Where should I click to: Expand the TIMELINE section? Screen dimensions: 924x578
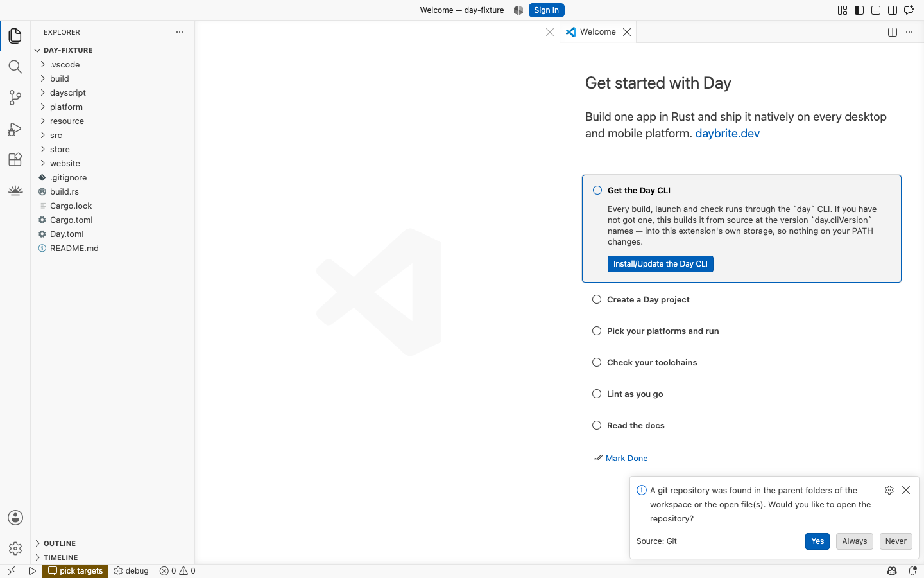point(112,557)
